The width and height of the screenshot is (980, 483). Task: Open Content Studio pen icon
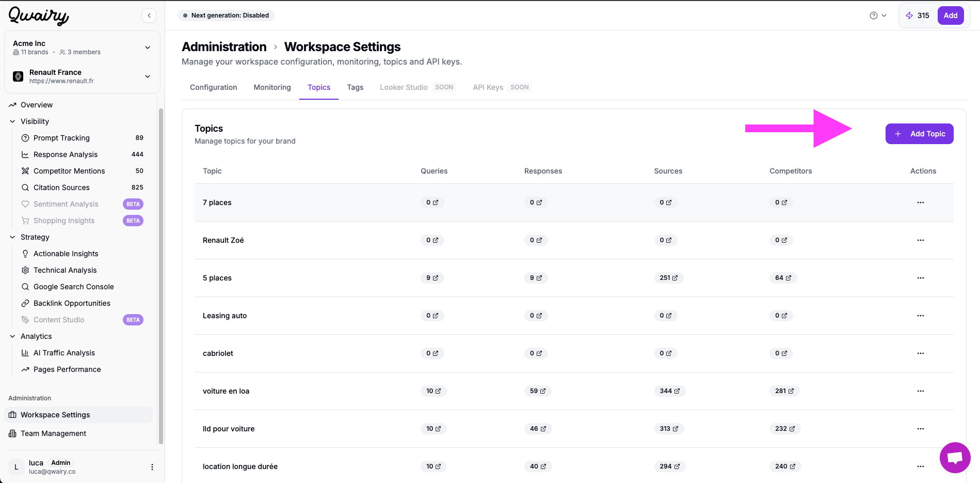tap(25, 320)
